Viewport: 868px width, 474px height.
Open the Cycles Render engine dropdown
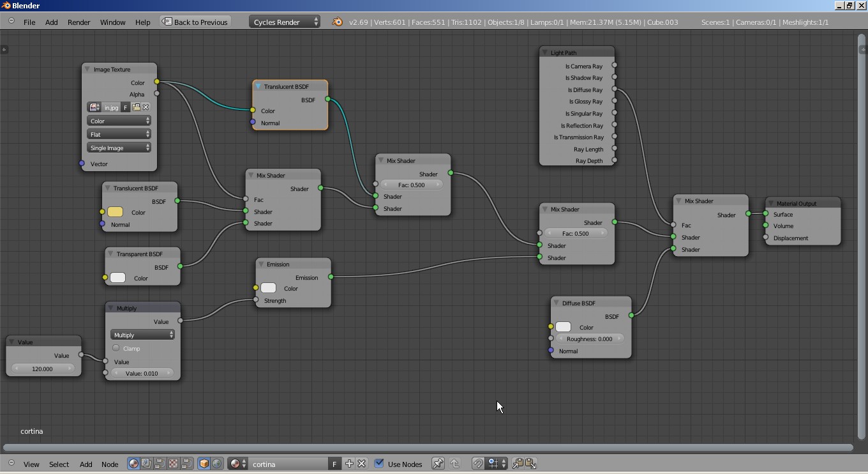pyautogui.click(x=284, y=22)
